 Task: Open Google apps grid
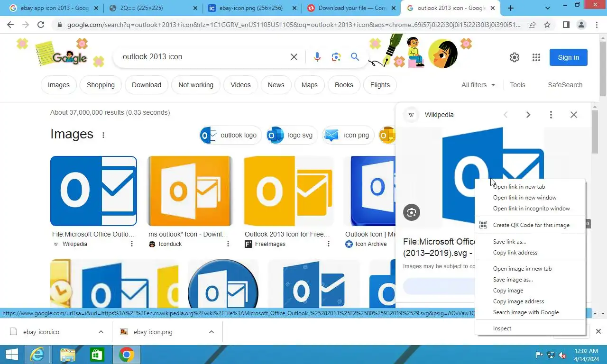(536, 57)
